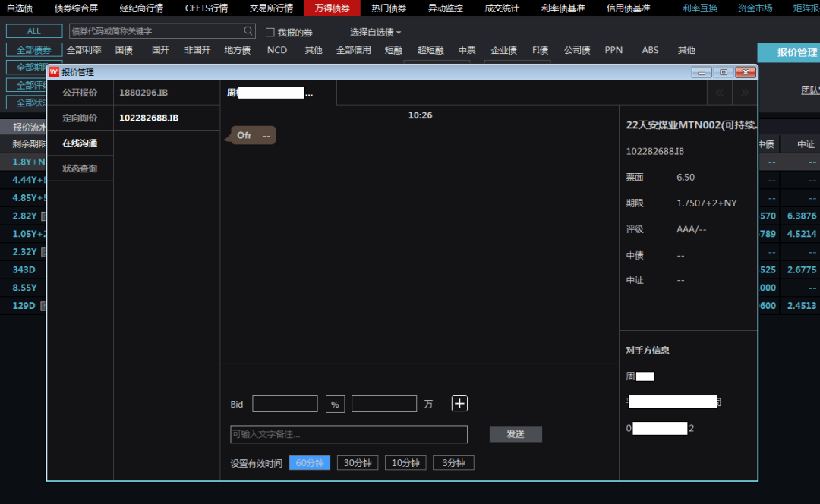This screenshot has height=504, width=820.
Task: Switch to 利率债基准 tab
Action: point(563,8)
